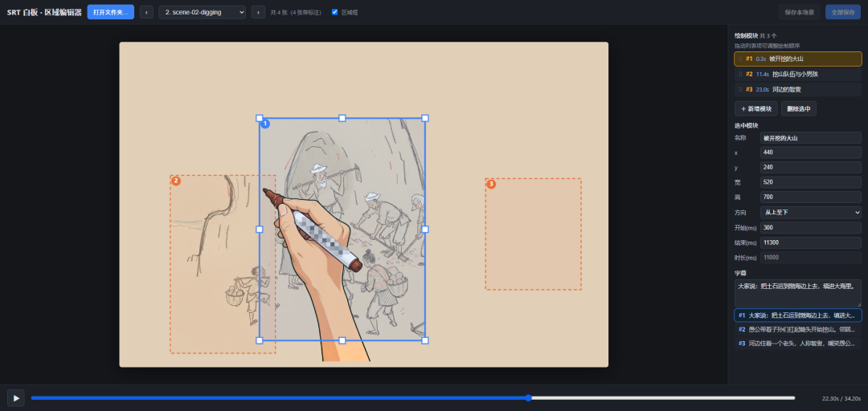Click the playback timeline slider thumb
The width and height of the screenshot is (868, 411).
point(529,397)
